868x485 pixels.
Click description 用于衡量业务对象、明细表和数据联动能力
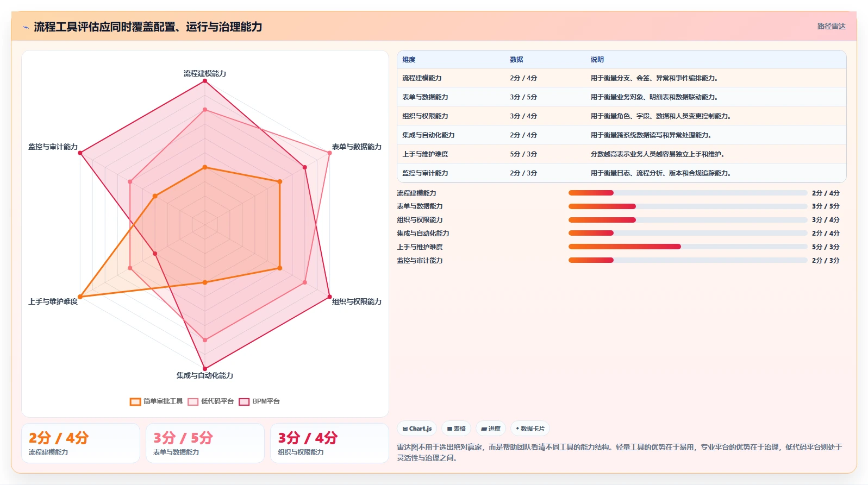[655, 97]
